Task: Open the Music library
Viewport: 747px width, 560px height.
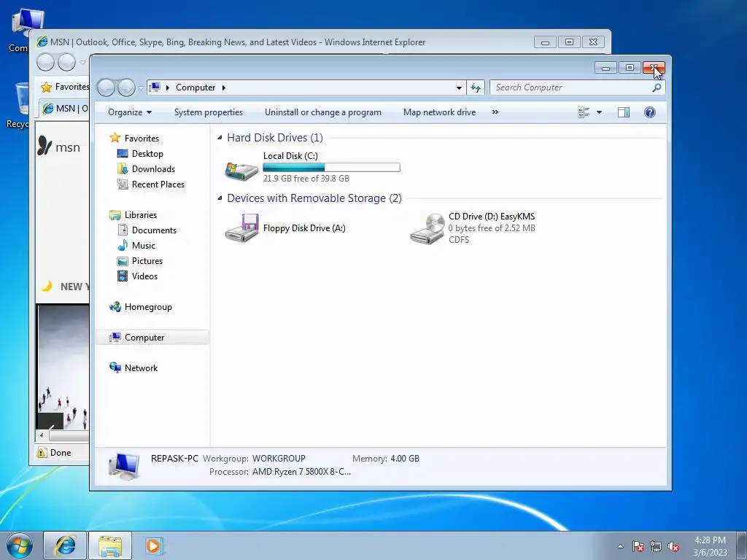Action: click(x=136, y=246)
